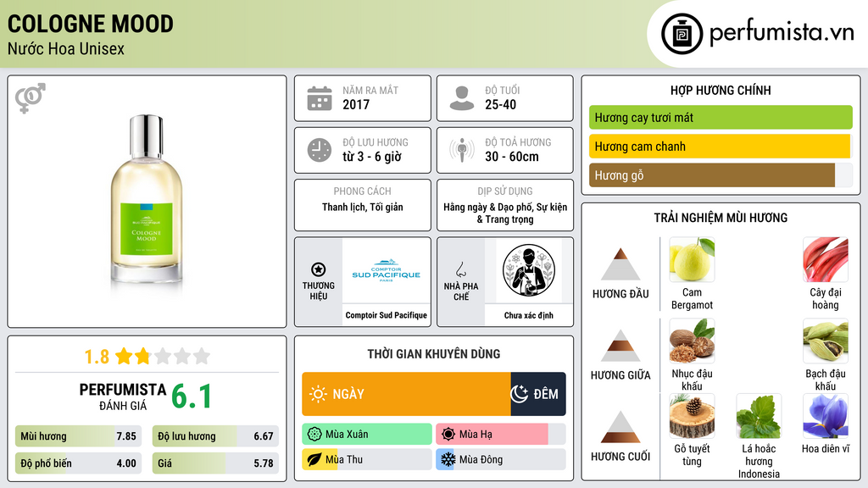Viewport: 868px width, 488px height.
Task: Click the Cây đại hoàng note image
Action: 826,260
